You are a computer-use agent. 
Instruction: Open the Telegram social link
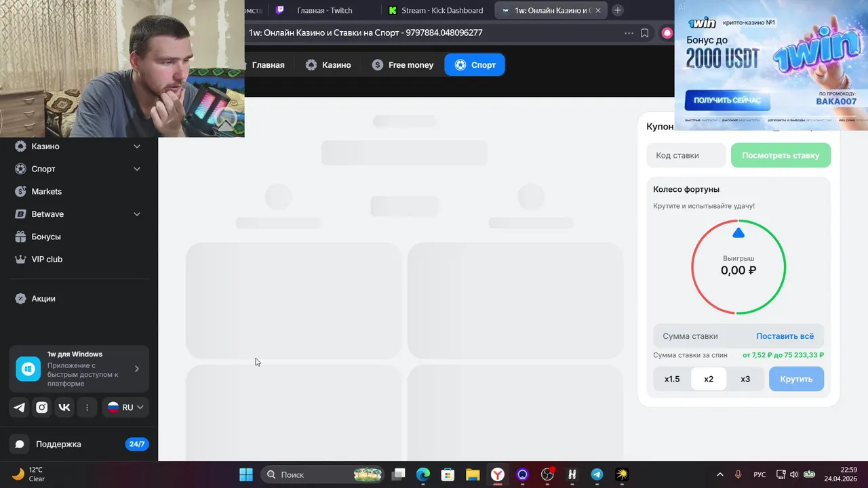[20, 407]
